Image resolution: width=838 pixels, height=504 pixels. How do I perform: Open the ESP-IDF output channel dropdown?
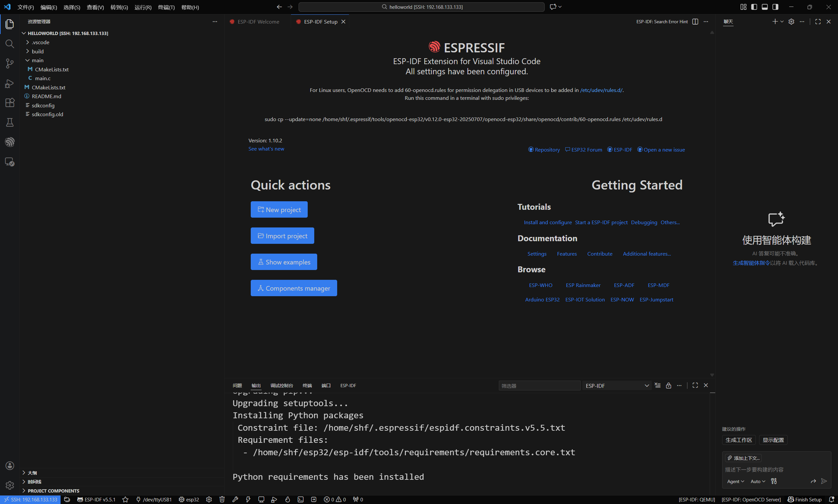[617, 386]
